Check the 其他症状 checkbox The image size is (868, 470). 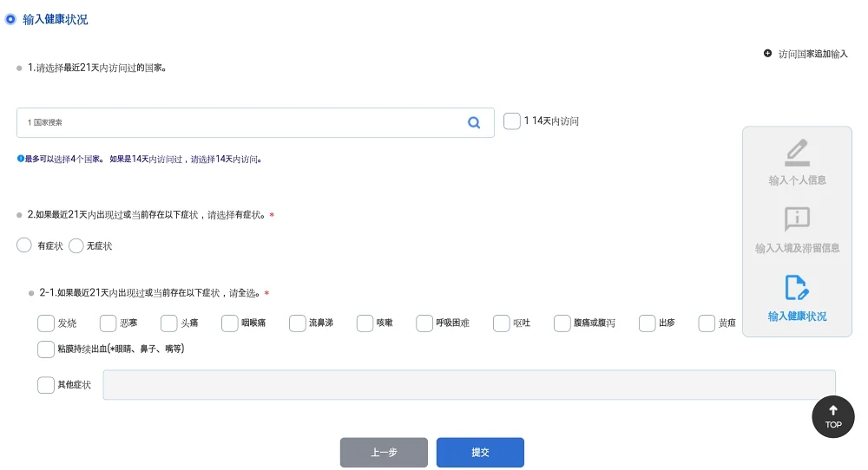[x=46, y=385]
